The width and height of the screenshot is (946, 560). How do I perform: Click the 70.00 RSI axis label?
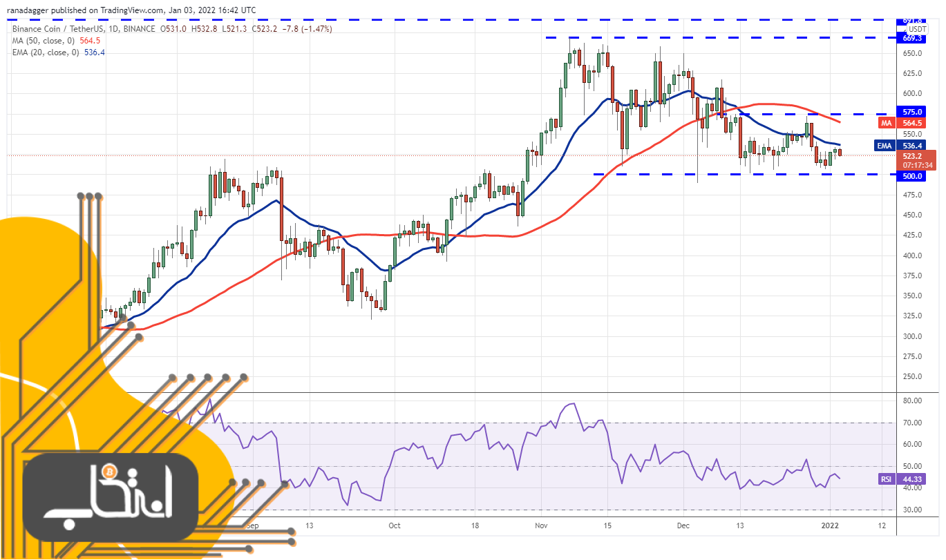click(x=912, y=423)
